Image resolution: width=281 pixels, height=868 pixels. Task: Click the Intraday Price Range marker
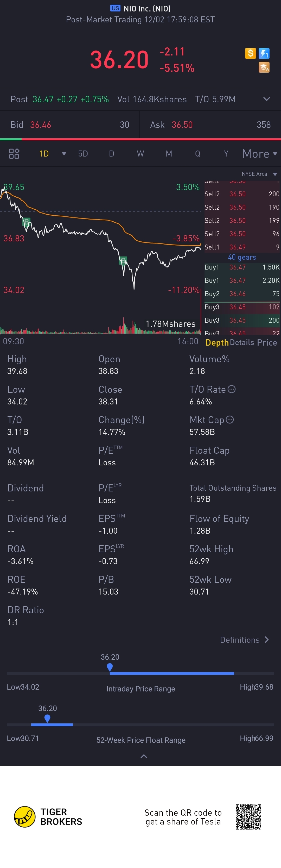(110, 667)
